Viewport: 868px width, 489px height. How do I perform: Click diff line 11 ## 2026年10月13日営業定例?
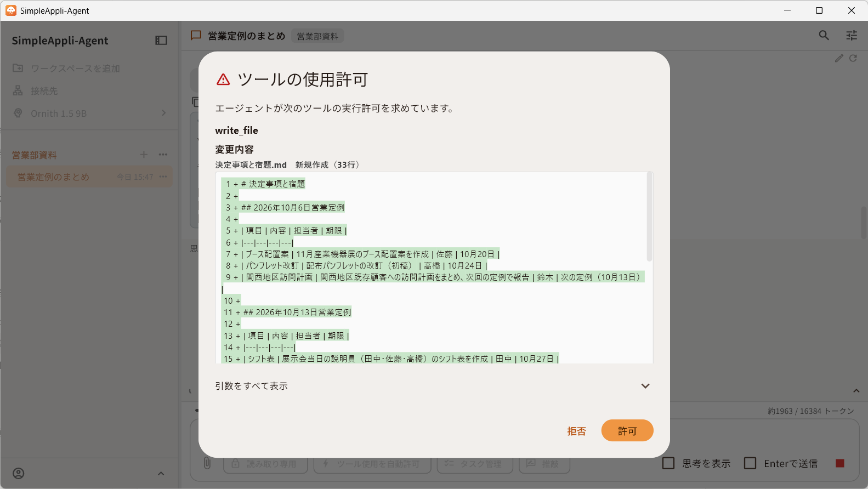point(297,312)
